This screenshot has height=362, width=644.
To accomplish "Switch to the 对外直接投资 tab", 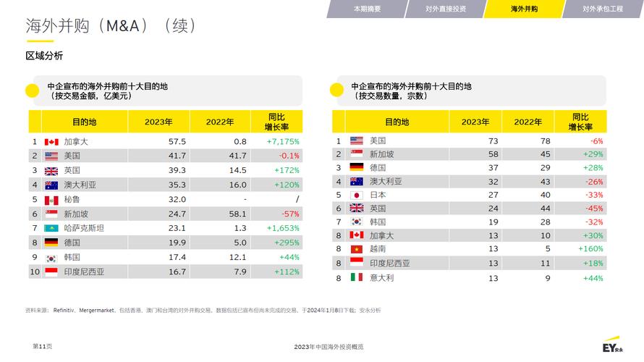I will (x=446, y=9).
